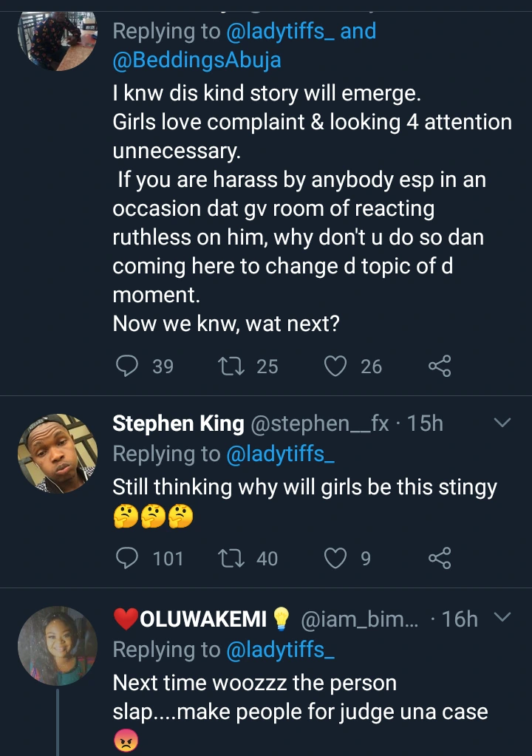Reply to the first tweet with 39 replies
This screenshot has height=756, width=532.
click(x=129, y=366)
